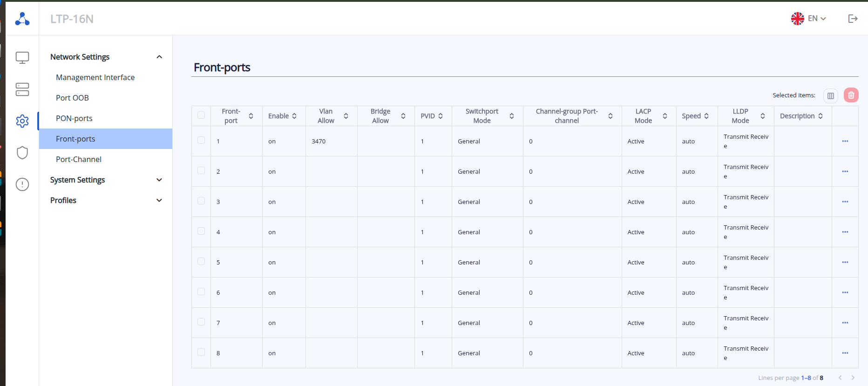Click the exclamation alert icon in sidebar
The image size is (868, 386).
click(x=22, y=184)
